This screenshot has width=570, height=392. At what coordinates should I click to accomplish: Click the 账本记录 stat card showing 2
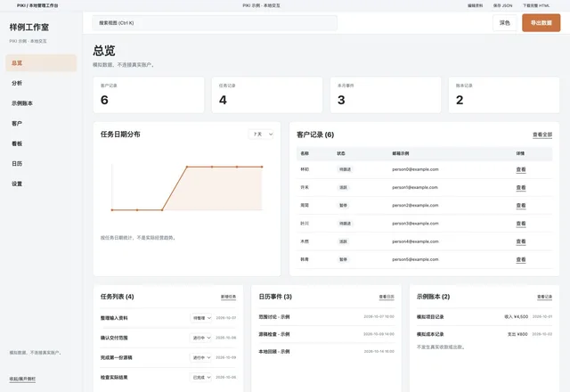tap(504, 94)
